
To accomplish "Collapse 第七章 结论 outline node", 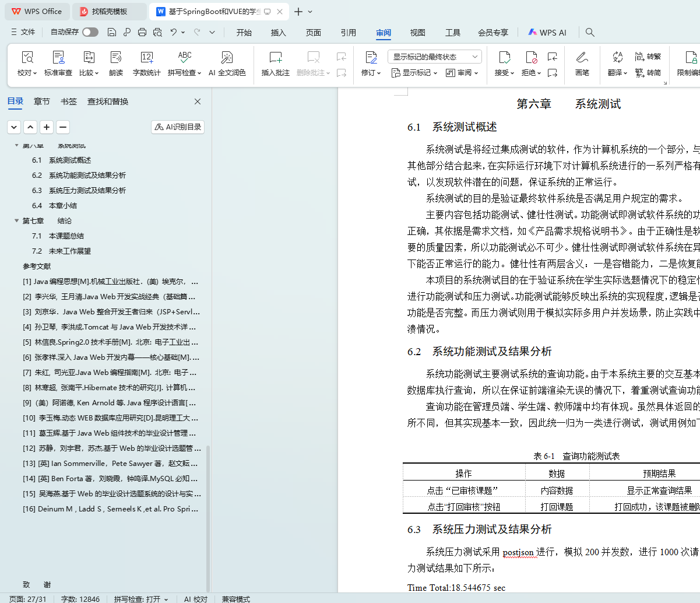I will point(16,221).
